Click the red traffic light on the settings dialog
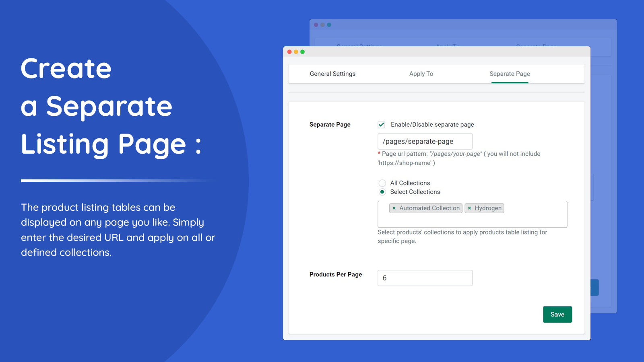This screenshot has height=362, width=644. (x=289, y=52)
